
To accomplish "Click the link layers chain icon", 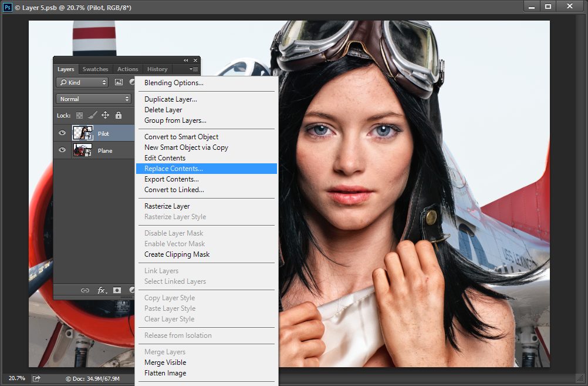I will click(x=85, y=290).
